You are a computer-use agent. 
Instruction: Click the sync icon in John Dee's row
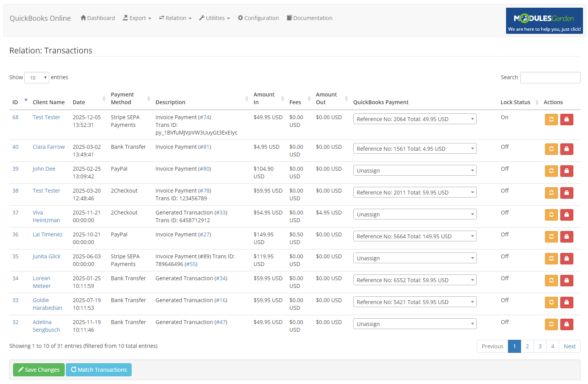tap(551, 171)
